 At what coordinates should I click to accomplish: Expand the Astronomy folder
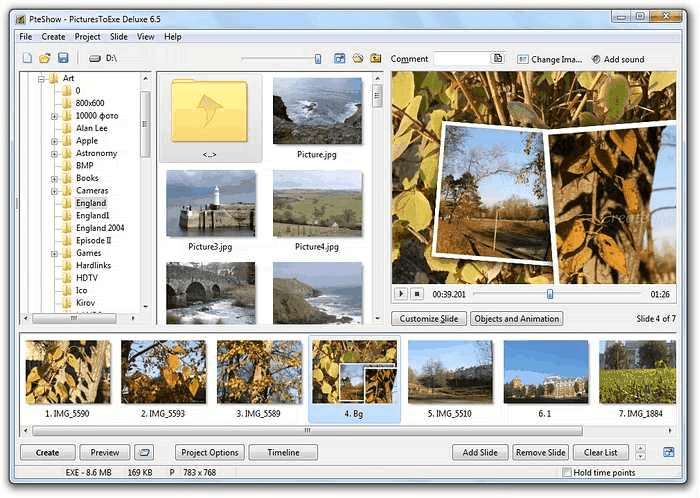[54, 154]
